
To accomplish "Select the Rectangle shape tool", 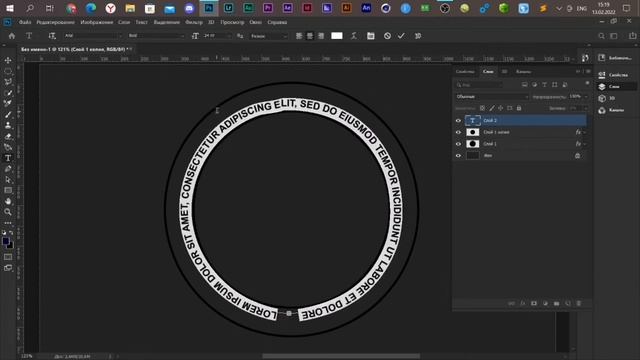I will coord(8,191).
